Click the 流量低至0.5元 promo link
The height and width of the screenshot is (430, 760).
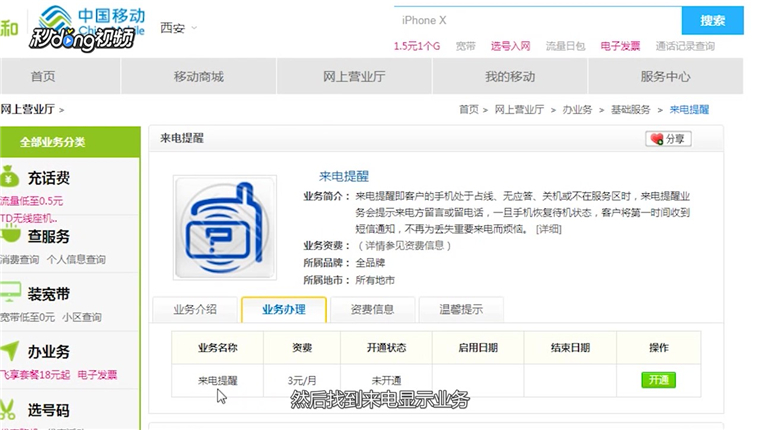point(32,201)
